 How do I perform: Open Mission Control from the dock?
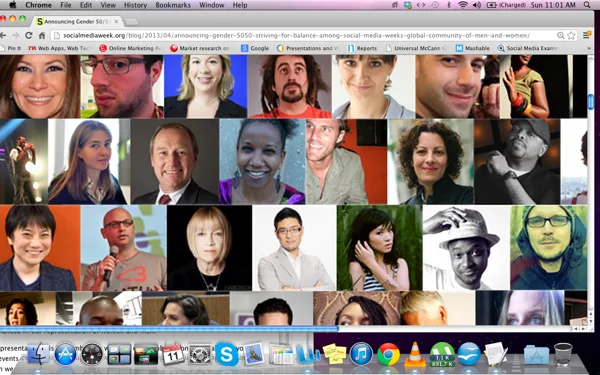(119, 354)
